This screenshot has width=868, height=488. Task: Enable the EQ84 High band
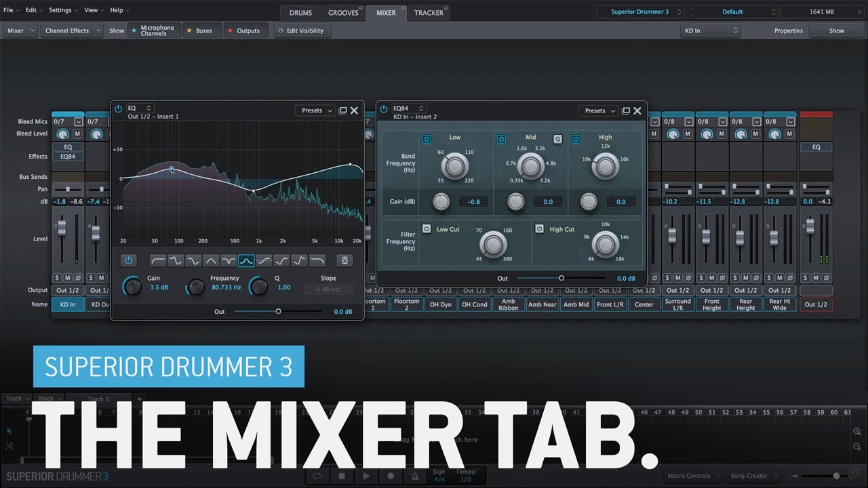point(576,139)
